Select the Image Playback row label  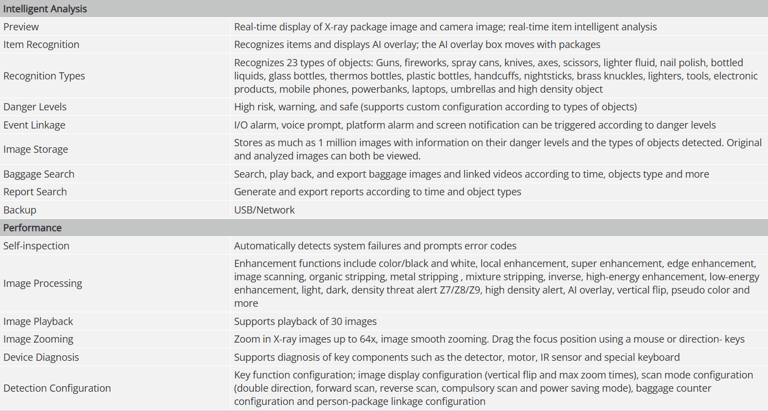pos(38,322)
